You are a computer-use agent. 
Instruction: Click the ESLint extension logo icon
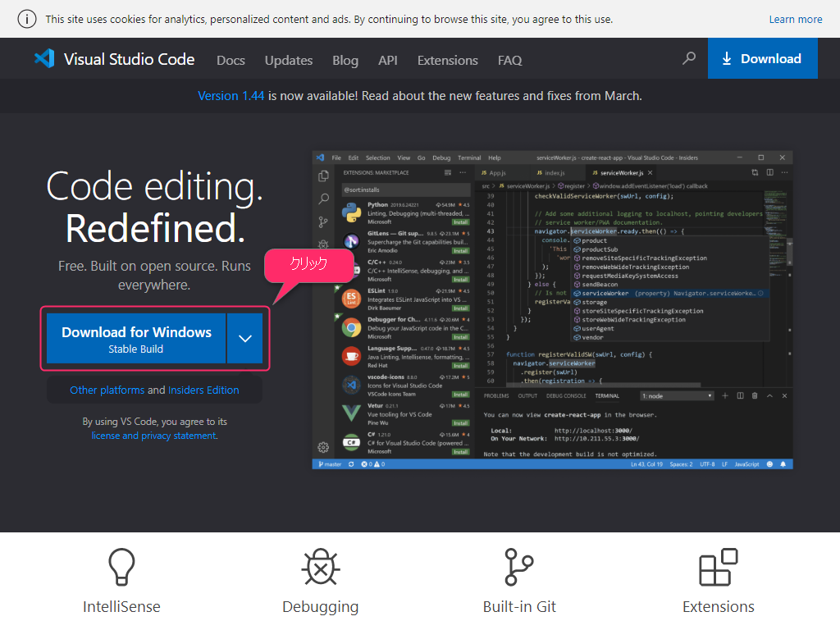click(351, 299)
